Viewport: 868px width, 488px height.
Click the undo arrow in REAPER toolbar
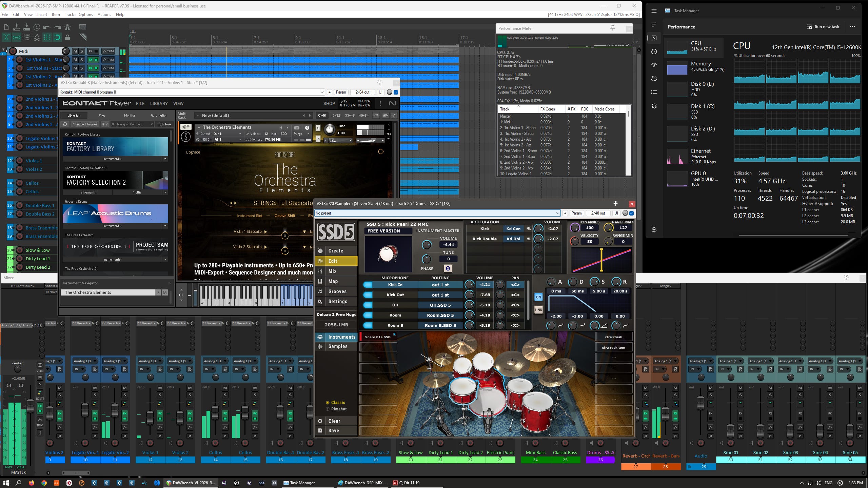click(47, 27)
